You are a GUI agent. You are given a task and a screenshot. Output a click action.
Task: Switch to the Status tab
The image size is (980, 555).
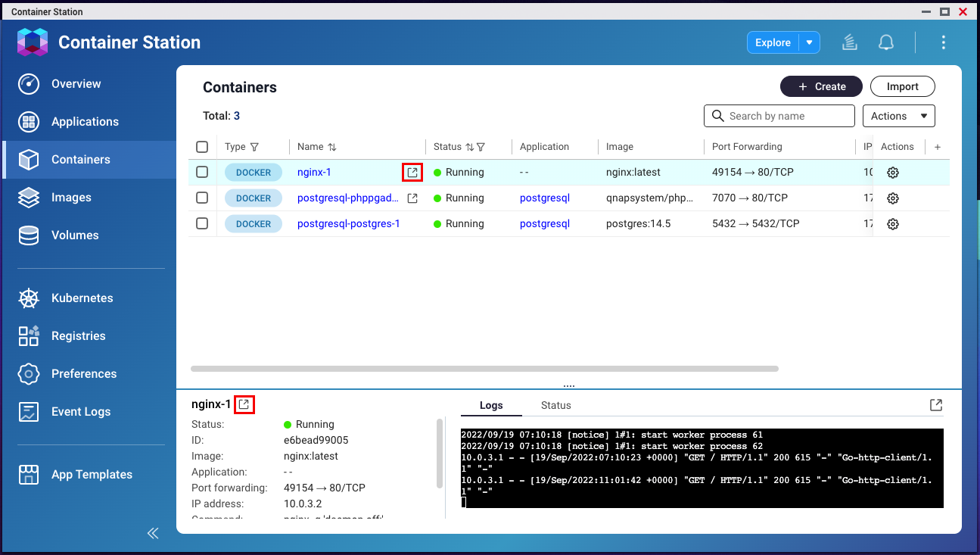point(555,405)
